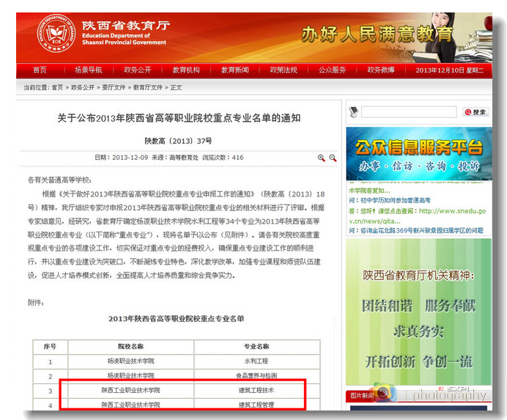Select 教育机构 in the navigation bar
The width and height of the screenshot is (507, 420).
(186, 70)
